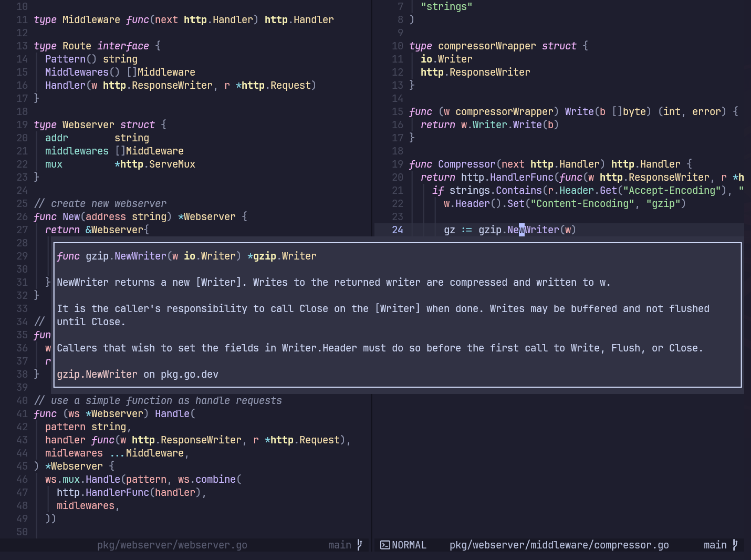Image resolution: width=751 pixels, height=560 pixels.
Task: Click the git branch icon in left statusline
Action: pyautogui.click(x=360, y=545)
